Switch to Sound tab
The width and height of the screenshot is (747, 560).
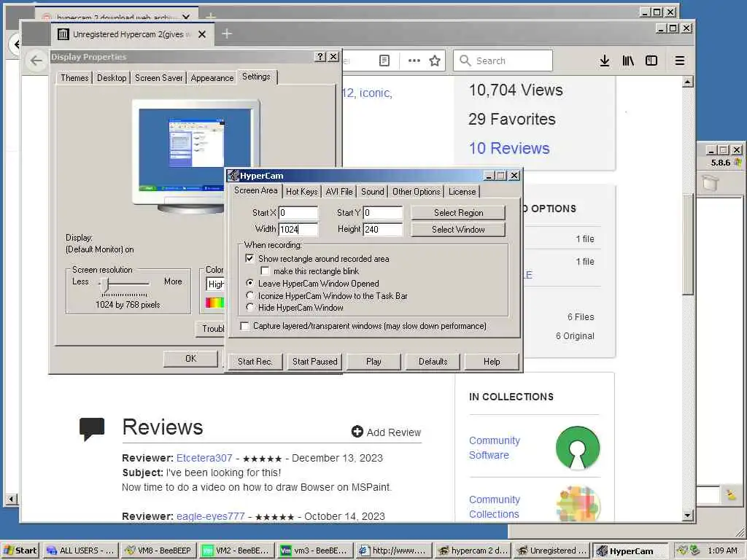[x=373, y=192]
